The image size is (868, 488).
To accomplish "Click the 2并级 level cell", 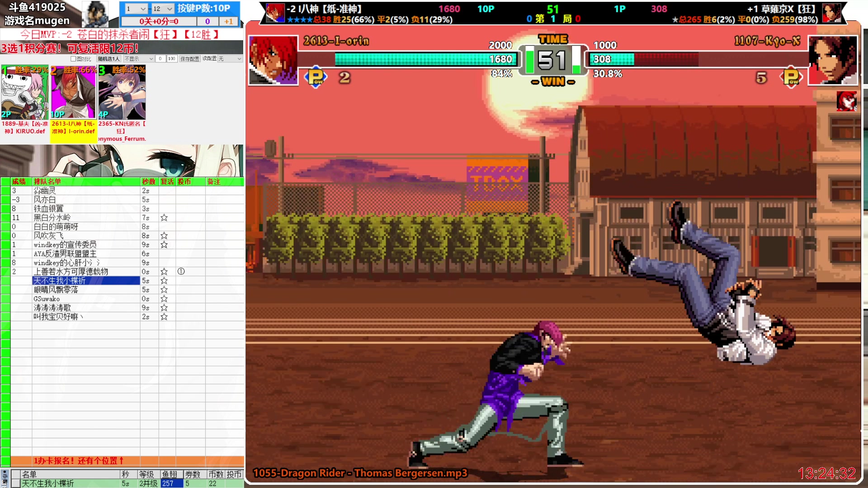I will point(149,483).
